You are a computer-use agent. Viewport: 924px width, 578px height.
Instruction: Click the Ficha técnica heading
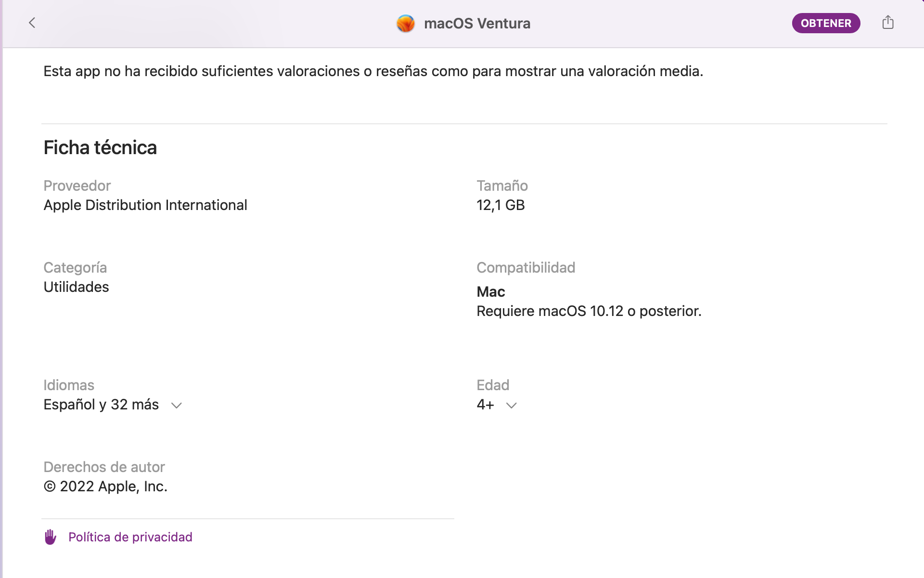(x=100, y=147)
